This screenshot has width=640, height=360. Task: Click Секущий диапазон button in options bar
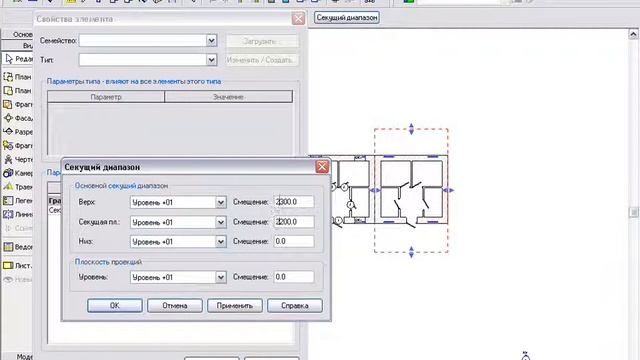[347, 18]
